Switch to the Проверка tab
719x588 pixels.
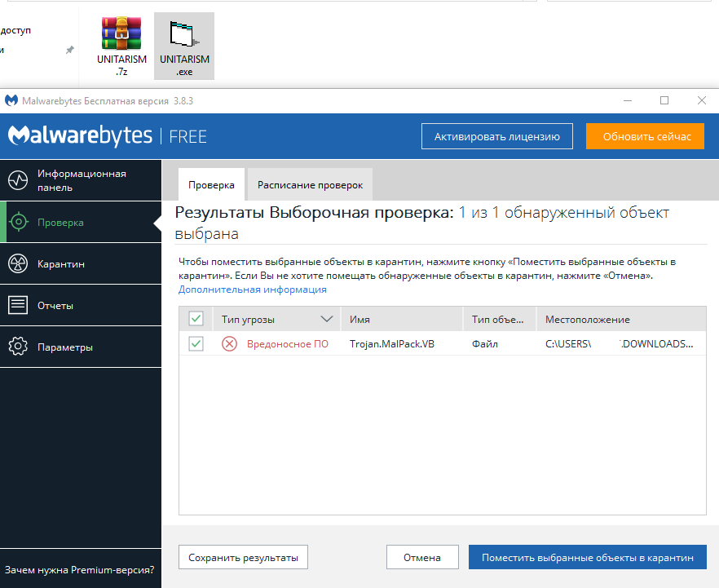coord(211,185)
